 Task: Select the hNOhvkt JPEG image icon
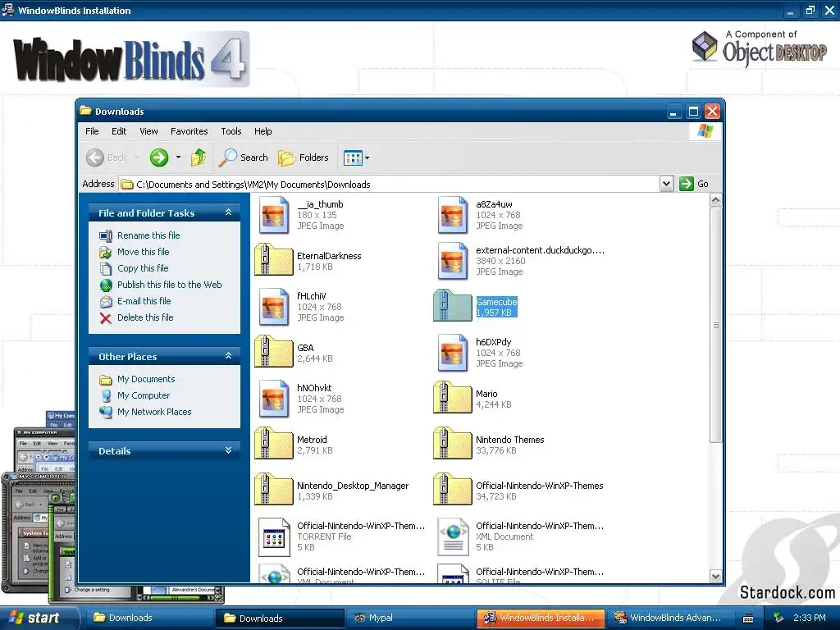coord(274,399)
